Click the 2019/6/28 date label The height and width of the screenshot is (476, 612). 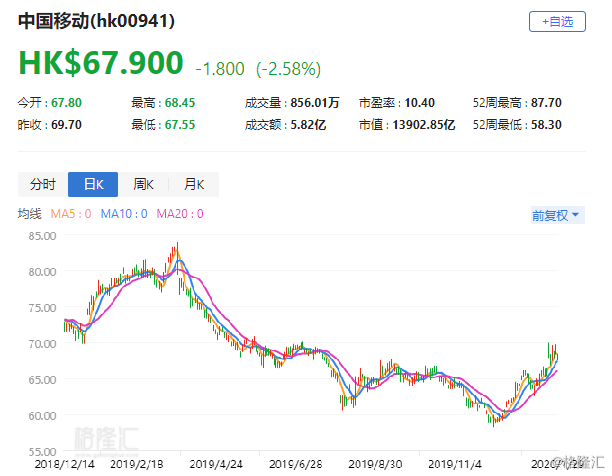click(296, 464)
